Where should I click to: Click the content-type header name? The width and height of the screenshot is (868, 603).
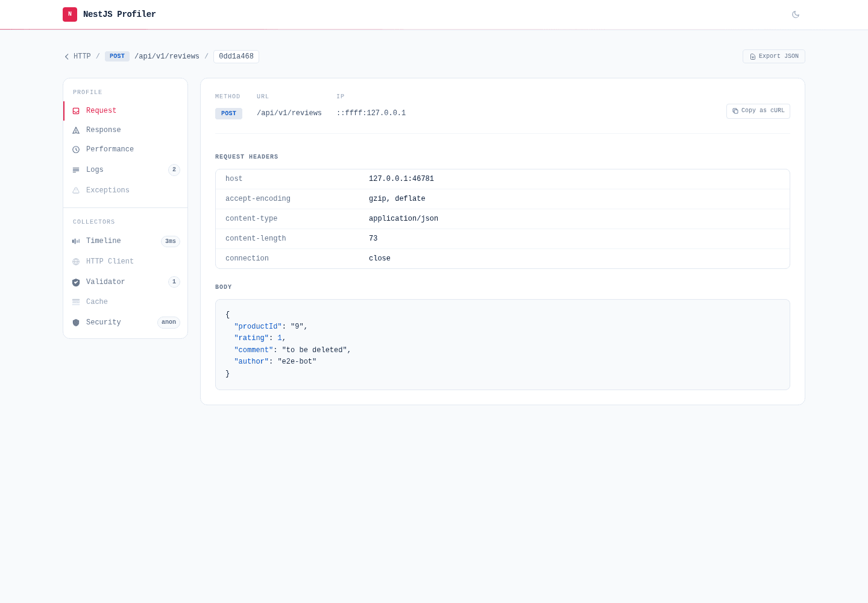[x=251, y=219]
